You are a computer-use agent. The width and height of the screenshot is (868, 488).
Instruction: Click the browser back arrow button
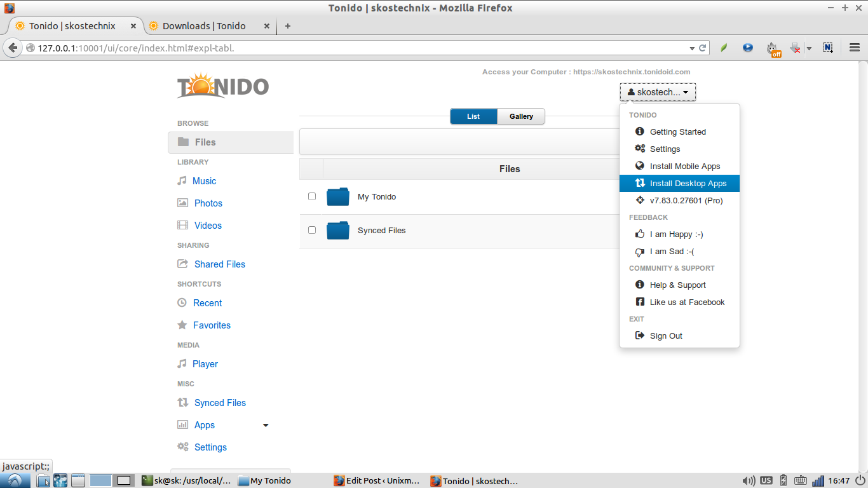click(x=12, y=48)
